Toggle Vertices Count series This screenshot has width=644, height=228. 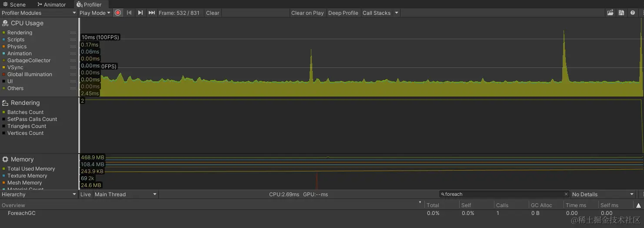pyautogui.click(x=3, y=133)
